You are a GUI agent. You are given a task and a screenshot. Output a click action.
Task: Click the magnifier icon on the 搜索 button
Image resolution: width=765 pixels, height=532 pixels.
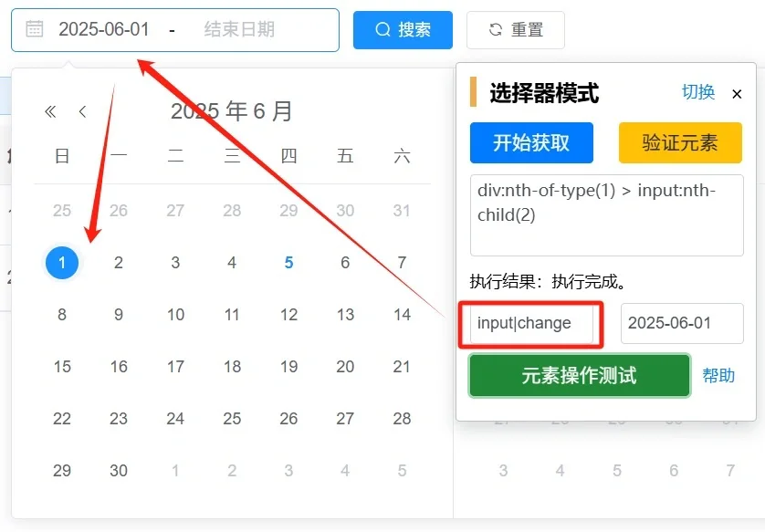click(383, 29)
